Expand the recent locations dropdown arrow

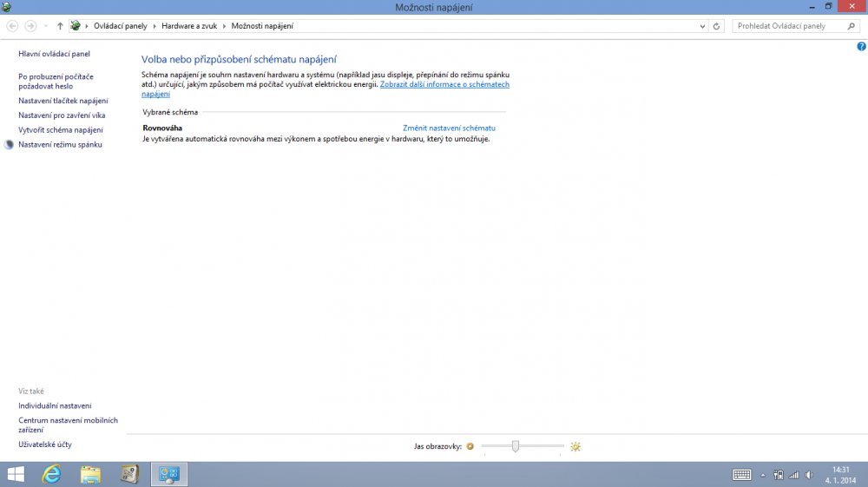click(x=47, y=26)
